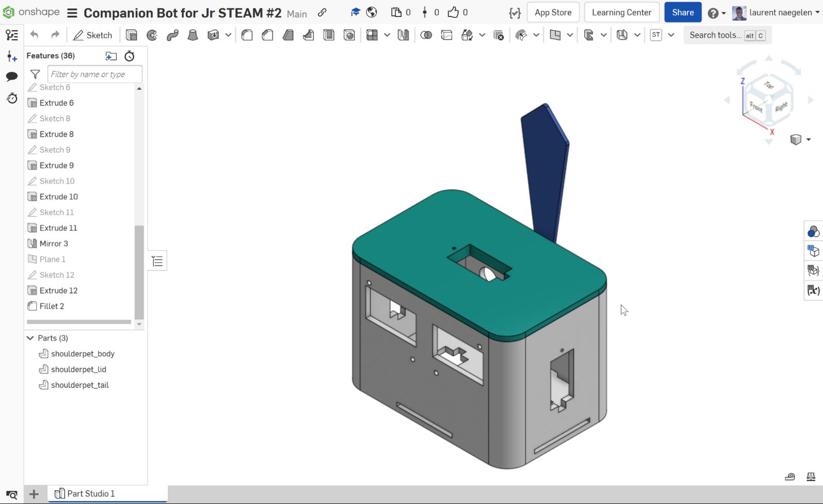
Task: Select the Loft tool
Action: click(193, 35)
